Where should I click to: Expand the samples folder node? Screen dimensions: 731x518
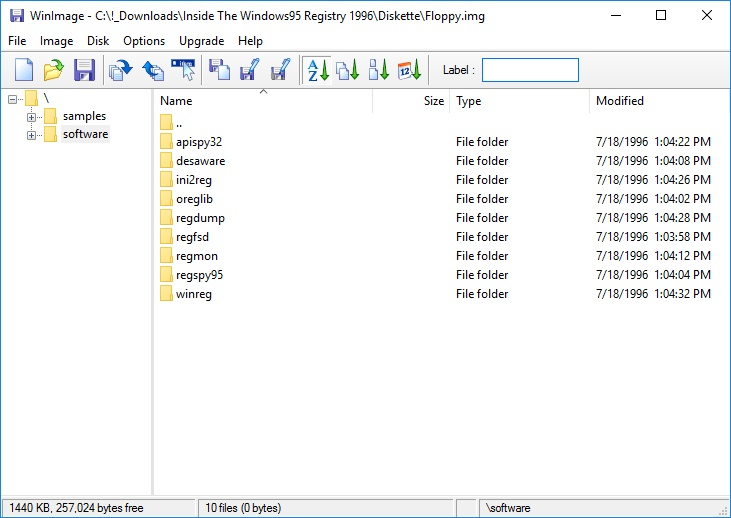(31, 117)
